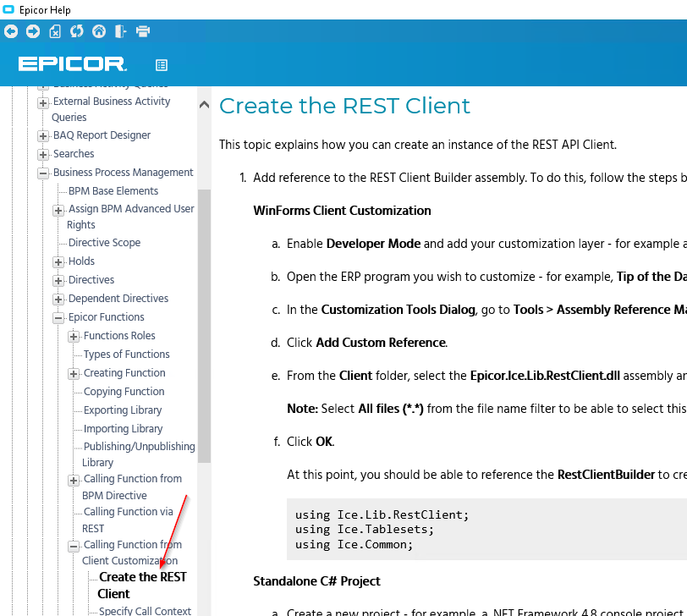Open BPM Base Elements topic
The height and width of the screenshot is (616, 687).
point(113,191)
